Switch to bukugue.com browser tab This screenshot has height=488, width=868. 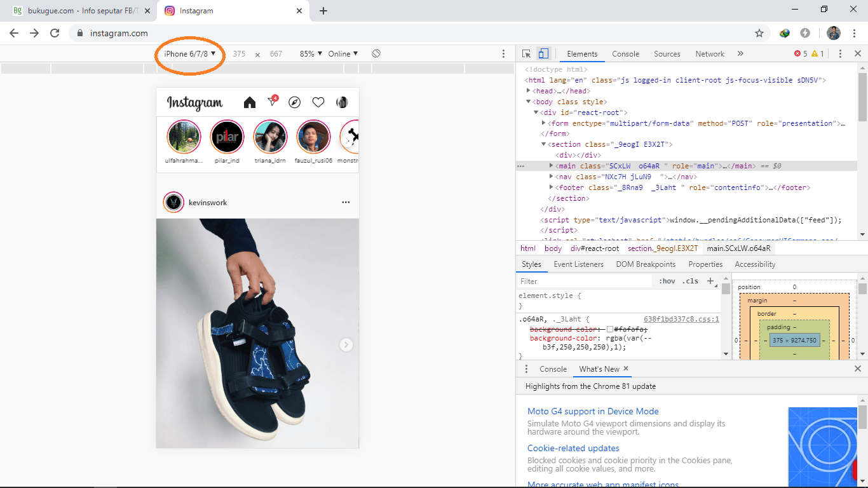tap(79, 11)
